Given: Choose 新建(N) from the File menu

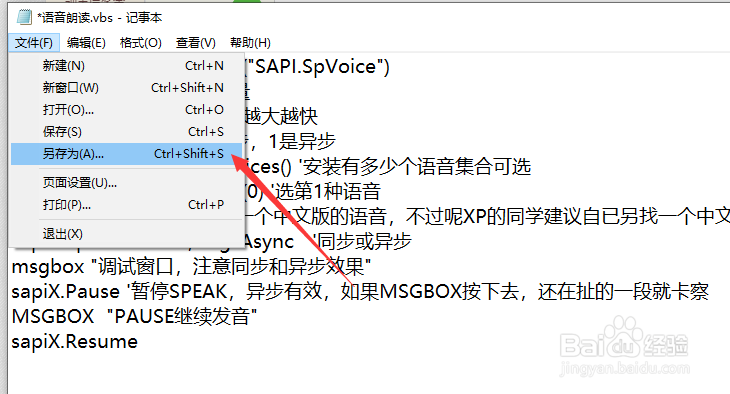Looking at the screenshot, I should coord(127,66).
